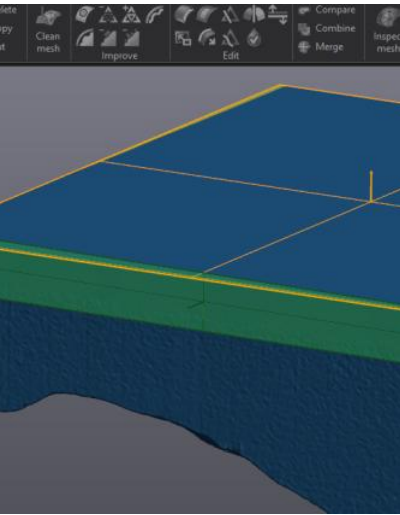Click the overlapping rectangles icon in Edit group
The height and width of the screenshot is (515, 400).
click(183, 38)
